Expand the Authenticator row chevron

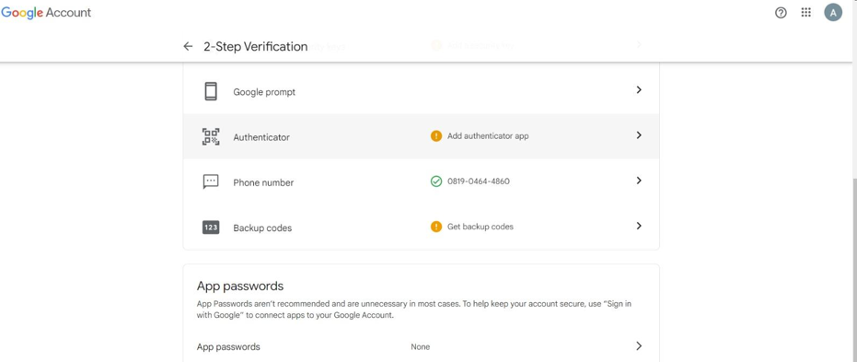pyautogui.click(x=639, y=135)
